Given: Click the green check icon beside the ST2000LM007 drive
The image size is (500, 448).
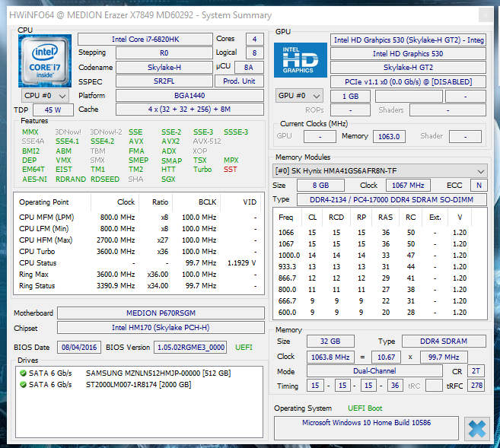Looking at the screenshot, I should tap(22, 384).
